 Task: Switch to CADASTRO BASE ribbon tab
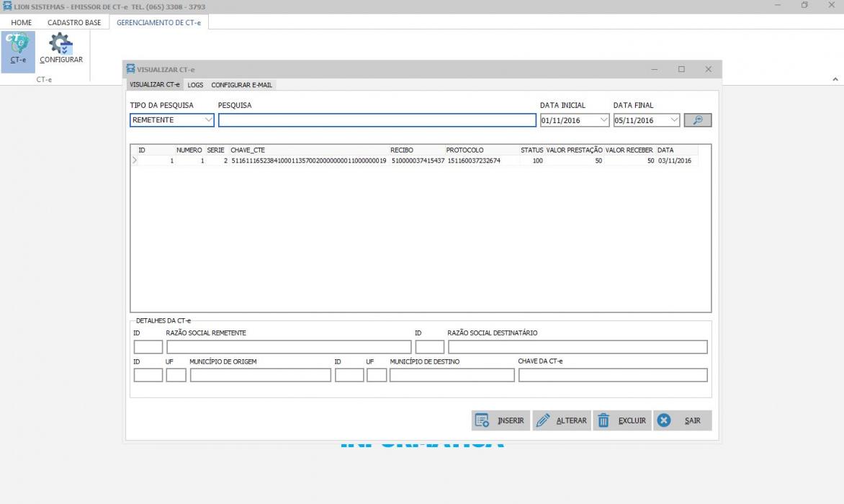pos(74,22)
